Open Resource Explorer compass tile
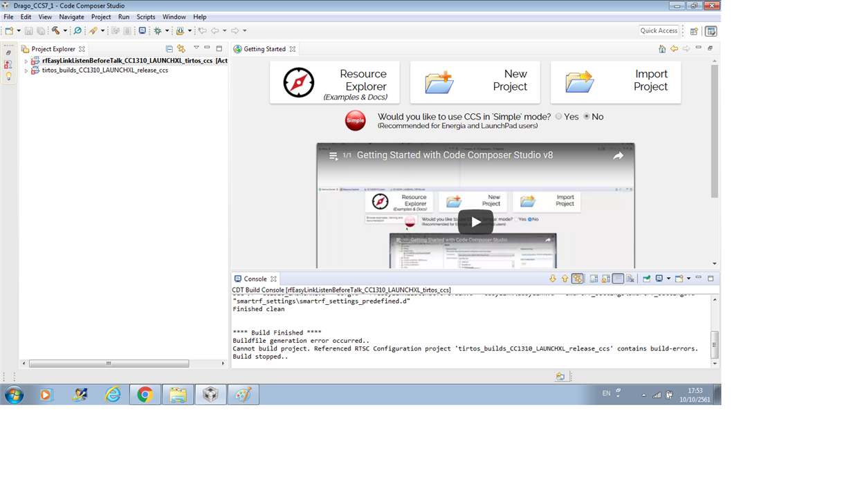 (x=334, y=82)
